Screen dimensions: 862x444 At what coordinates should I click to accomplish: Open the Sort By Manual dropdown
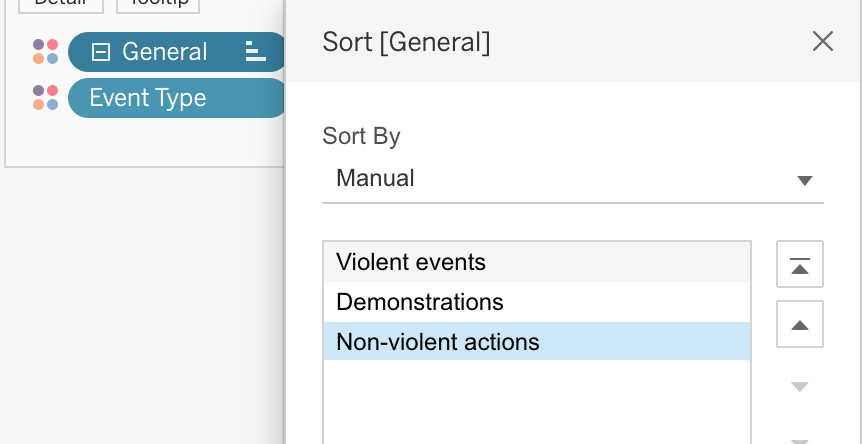tap(570, 179)
